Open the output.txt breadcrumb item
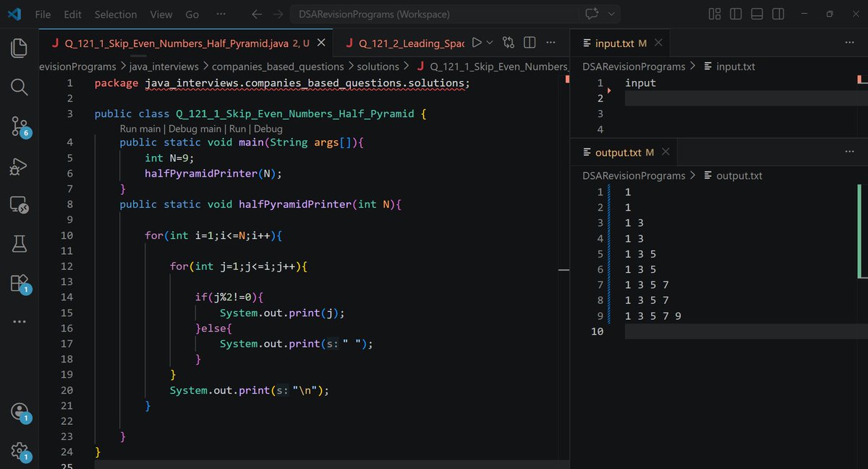Image resolution: width=868 pixels, height=469 pixels. click(733, 176)
